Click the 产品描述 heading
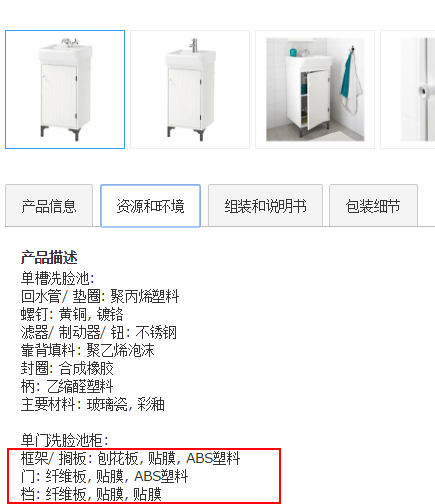The height and width of the screenshot is (504, 435). pyautogui.click(x=49, y=258)
